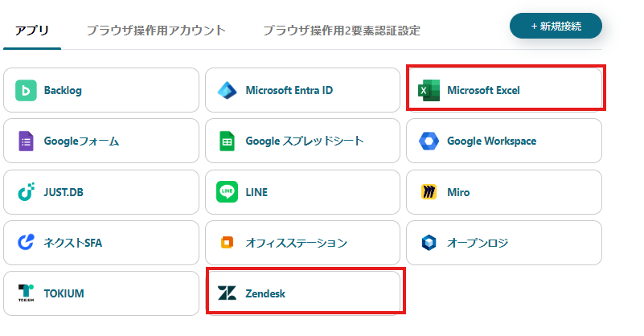
Task: Select the Microsoft Excel label text
Action: point(483,91)
